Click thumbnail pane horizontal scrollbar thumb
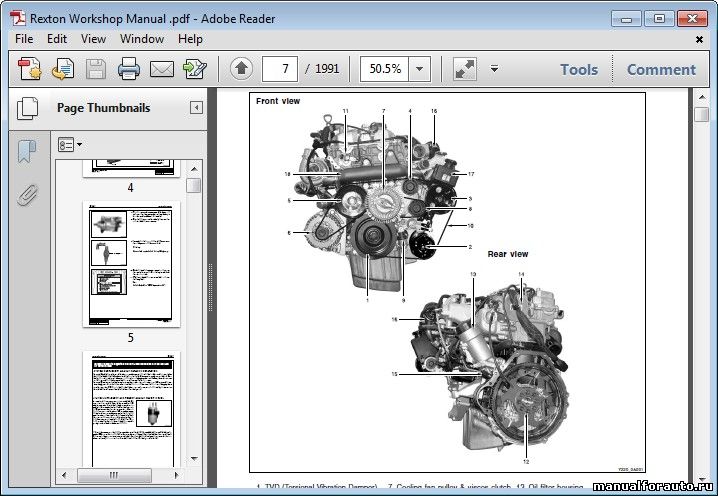Screen dimensions: 718x496 click(x=114, y=475)
